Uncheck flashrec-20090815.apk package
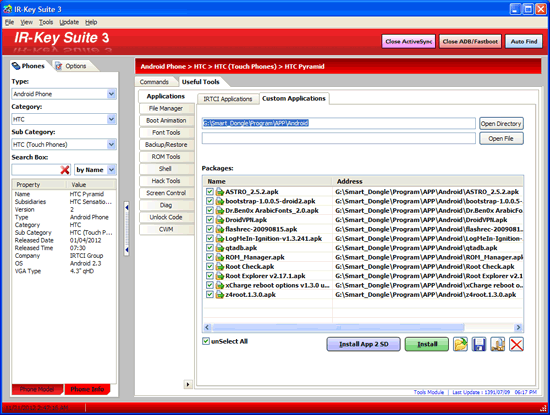 [x=210, y=229]
